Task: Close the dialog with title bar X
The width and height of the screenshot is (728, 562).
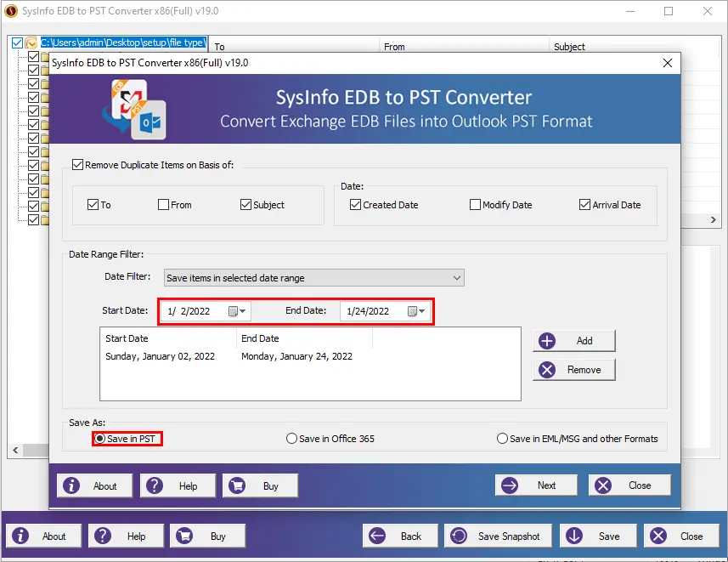Action: coord(667,63)
